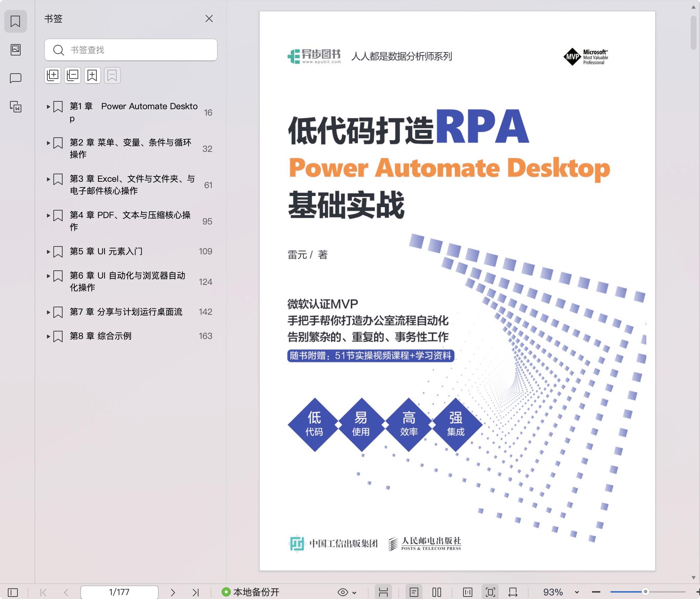This screenshot has width=700, height=599.
Task: Expand the 第8 章 综合示例 bookmark
Action: 48,336
